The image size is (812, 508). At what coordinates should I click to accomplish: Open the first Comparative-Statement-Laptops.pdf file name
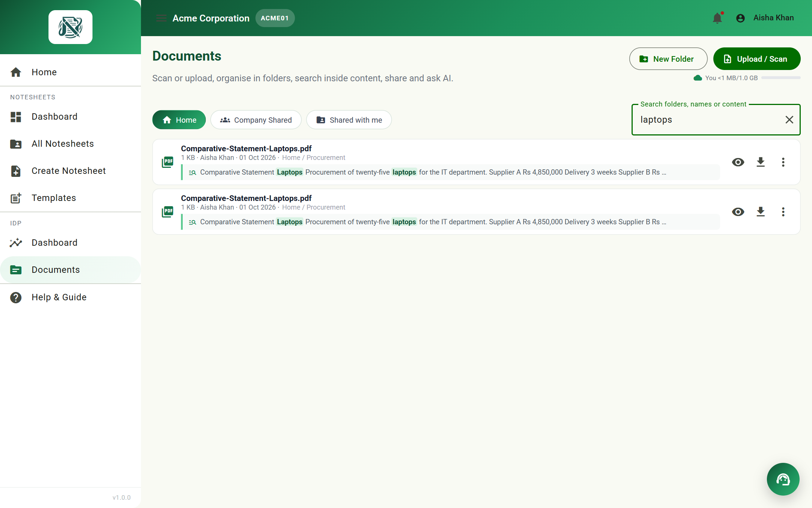(246, 149)
